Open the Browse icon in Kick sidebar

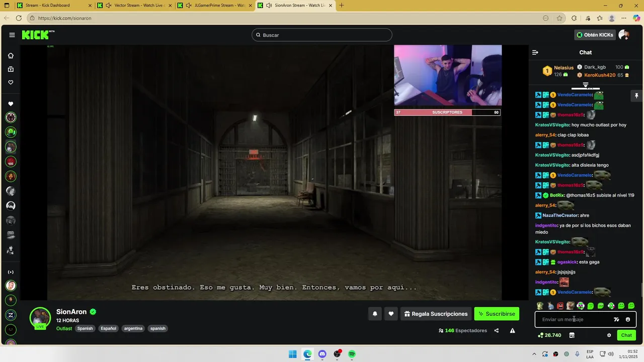point(11,69)
